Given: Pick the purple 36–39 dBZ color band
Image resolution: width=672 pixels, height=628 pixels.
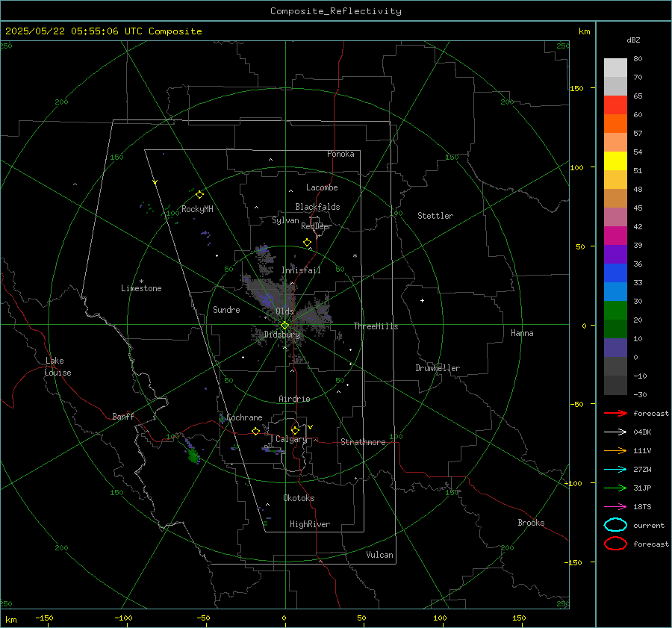Looking at the screenshot, I should coord(615,254).
